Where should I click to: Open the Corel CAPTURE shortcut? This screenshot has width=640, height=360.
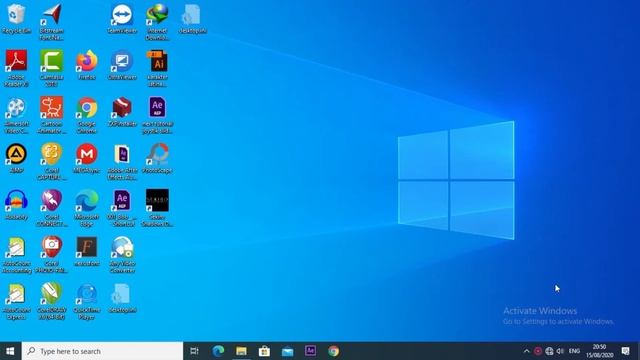click(x=51, y=162)
